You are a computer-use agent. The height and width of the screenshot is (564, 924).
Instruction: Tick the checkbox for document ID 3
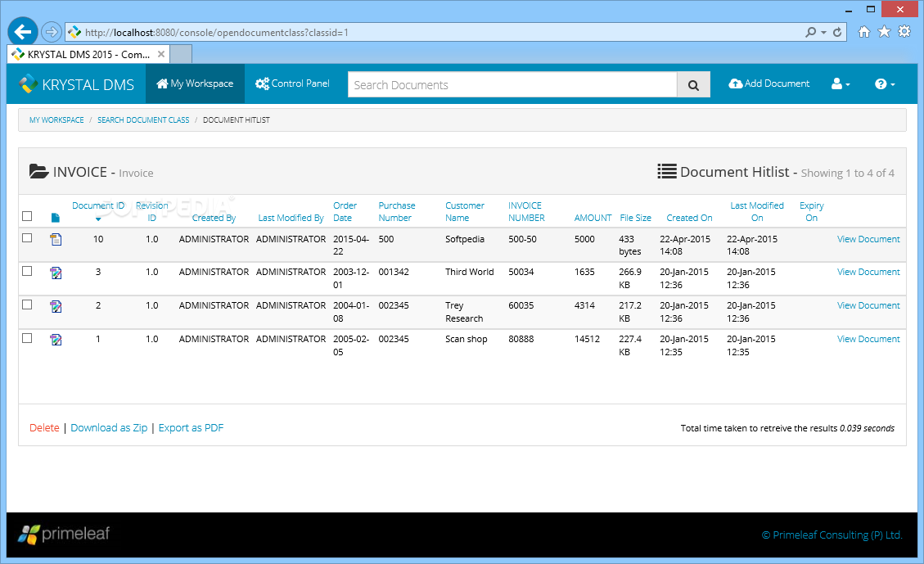point(27,271)
